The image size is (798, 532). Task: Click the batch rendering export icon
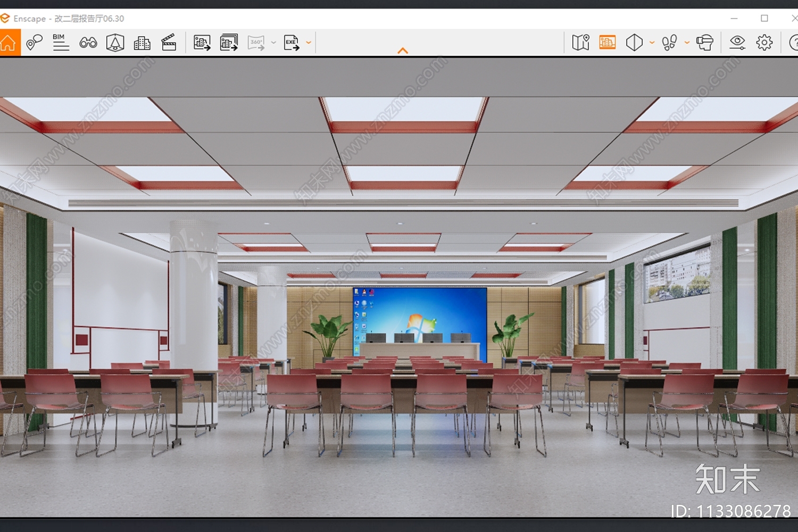pos(229,43)
